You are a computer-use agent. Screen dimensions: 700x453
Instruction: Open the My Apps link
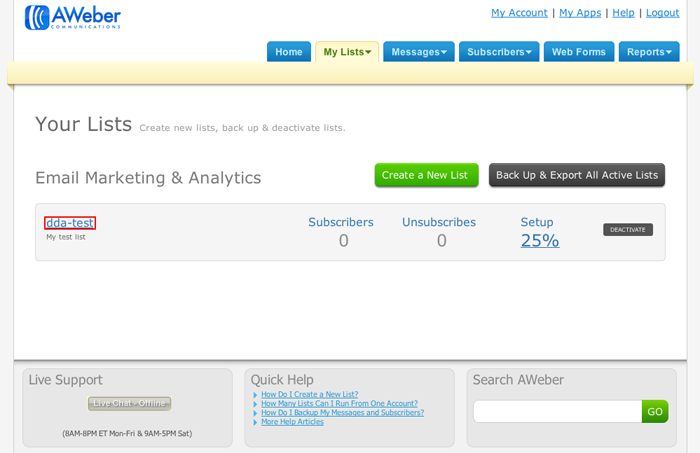point(580,13)
